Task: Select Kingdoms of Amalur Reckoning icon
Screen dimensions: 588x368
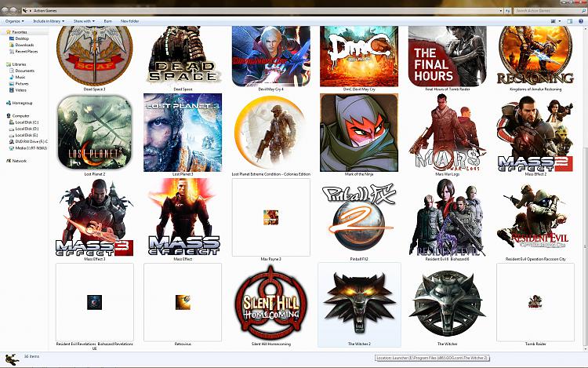Action: pyautogui.click(x=535, y=56)
